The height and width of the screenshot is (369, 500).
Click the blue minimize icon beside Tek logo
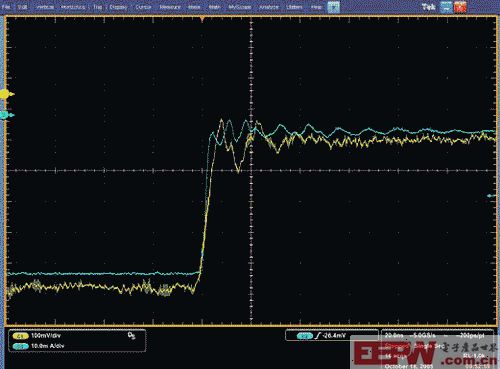446,7
